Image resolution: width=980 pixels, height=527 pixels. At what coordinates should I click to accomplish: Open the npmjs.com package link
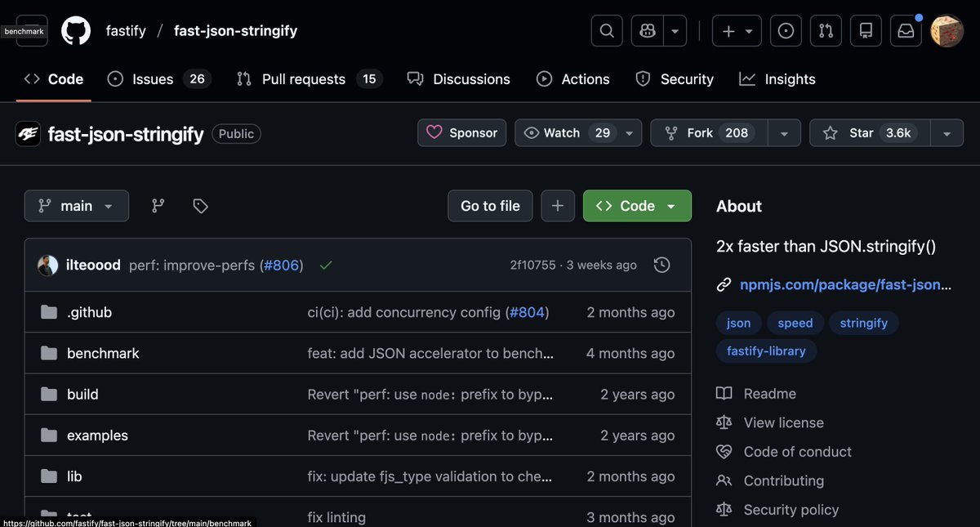tap(846, 284)
